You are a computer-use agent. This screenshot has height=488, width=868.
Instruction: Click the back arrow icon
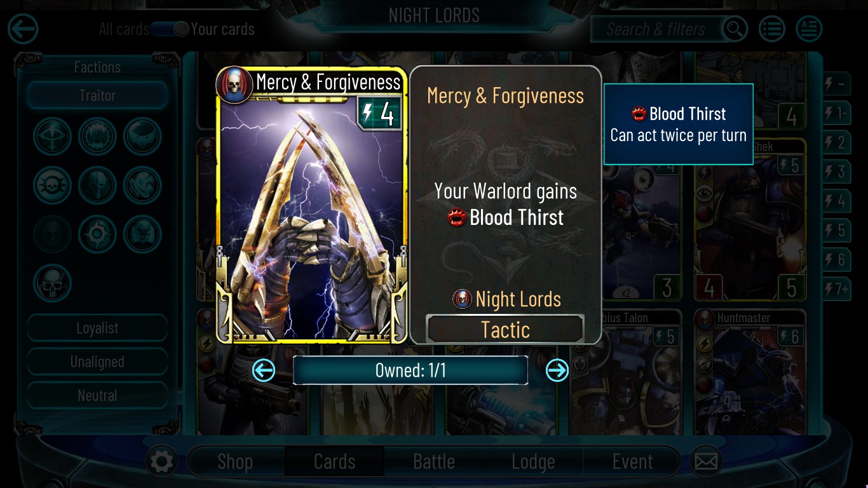(23, 29)
